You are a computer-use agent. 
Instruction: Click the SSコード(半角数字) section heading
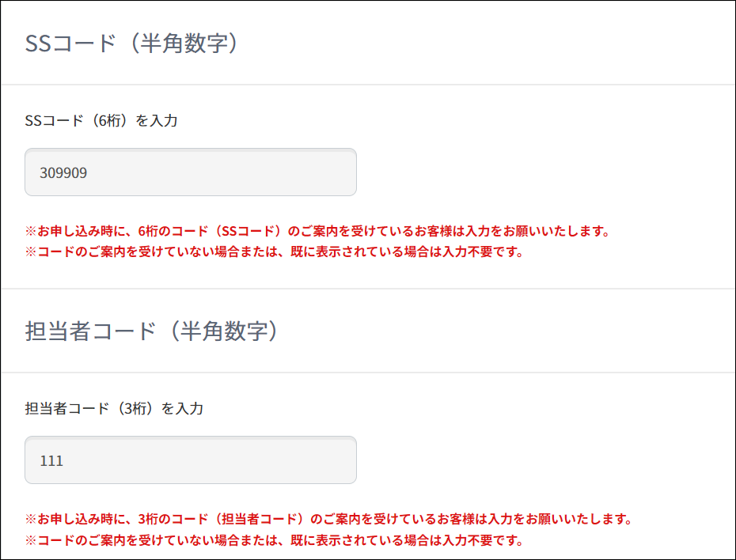pos(132,44)
